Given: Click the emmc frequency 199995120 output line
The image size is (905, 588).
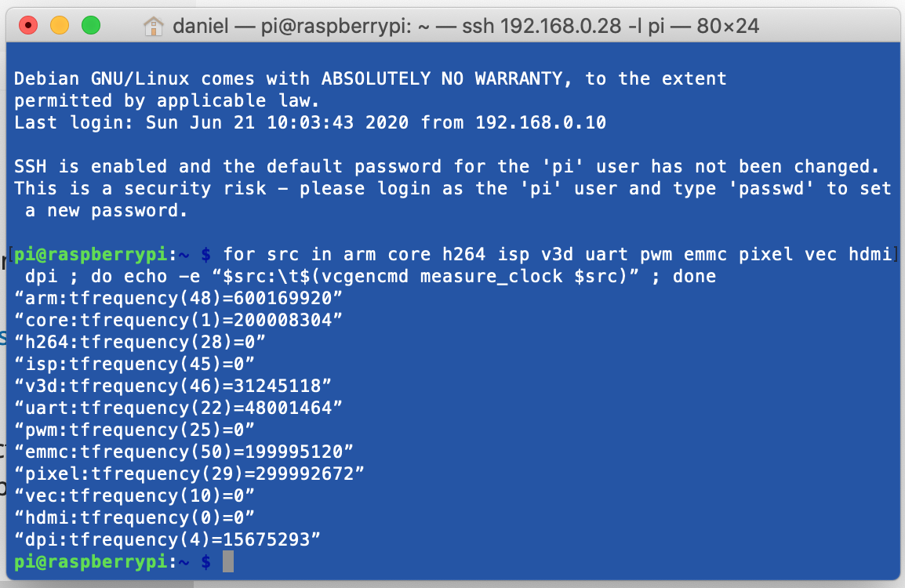Looking at the screenshot, I should click(184, 452).
